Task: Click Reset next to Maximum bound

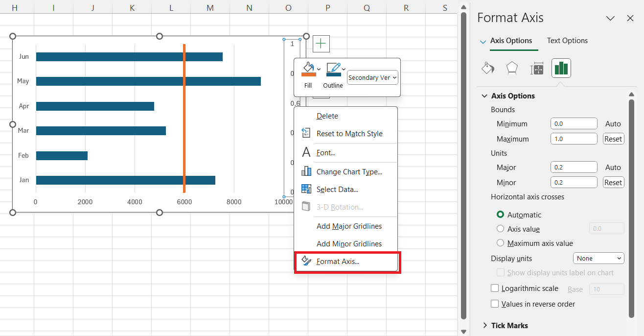Action: (x=613, y=139)
